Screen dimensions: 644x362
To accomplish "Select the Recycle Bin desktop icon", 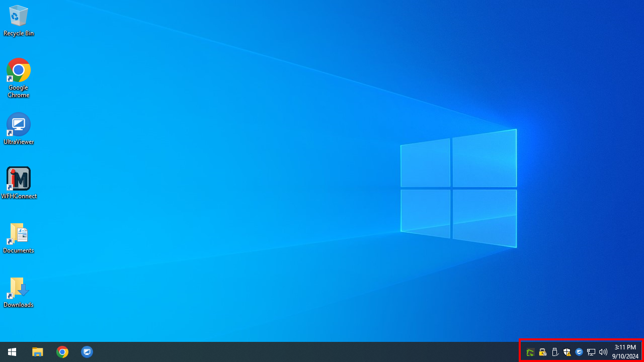I will pyautogui.click(x=19, y=21).
